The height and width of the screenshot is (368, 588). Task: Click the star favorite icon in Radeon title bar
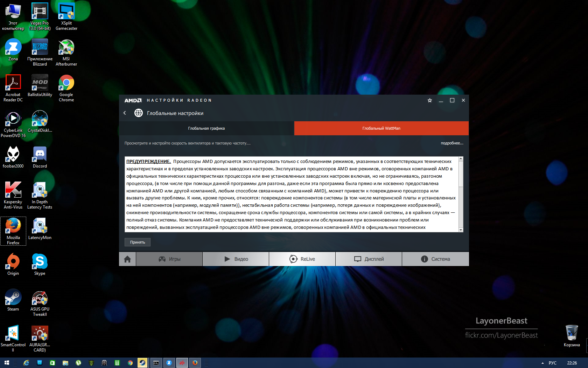(430, 100)
